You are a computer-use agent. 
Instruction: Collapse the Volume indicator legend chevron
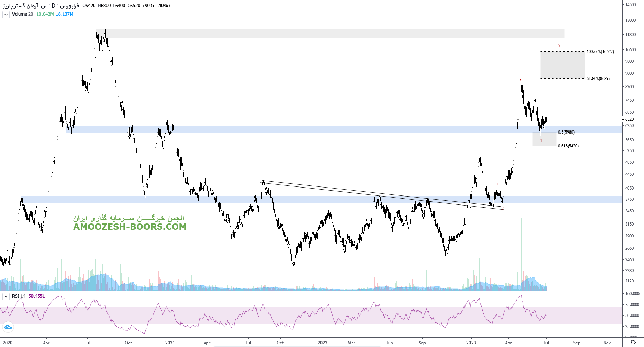point(6,15)
